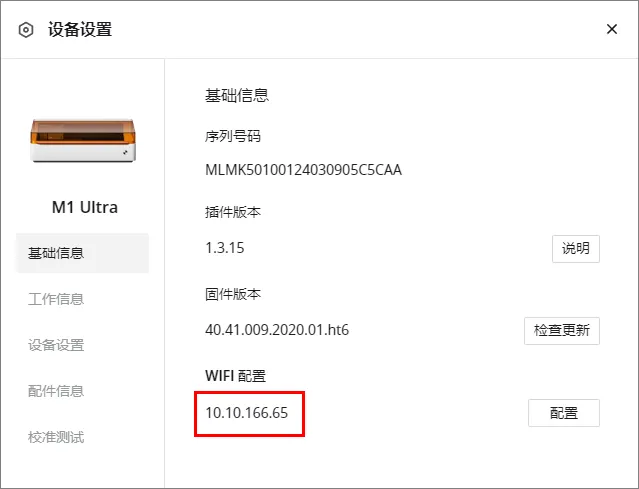This screenshot has width=639, height=489.
Task: Click the 配置 WIFI button
Action: [564, 413]
